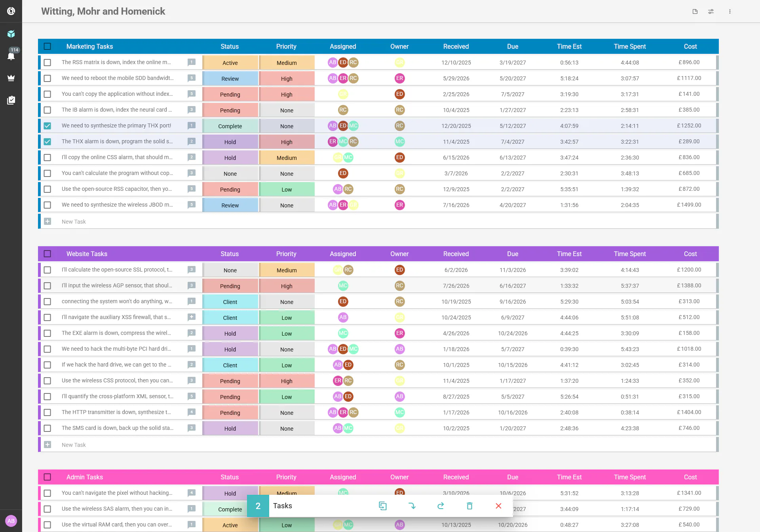Delete selected tasks with trash icon

[x=469, y=506]
